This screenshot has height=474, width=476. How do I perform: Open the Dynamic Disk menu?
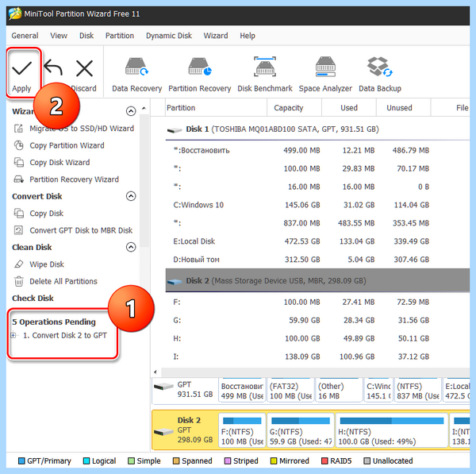(169, 36)
